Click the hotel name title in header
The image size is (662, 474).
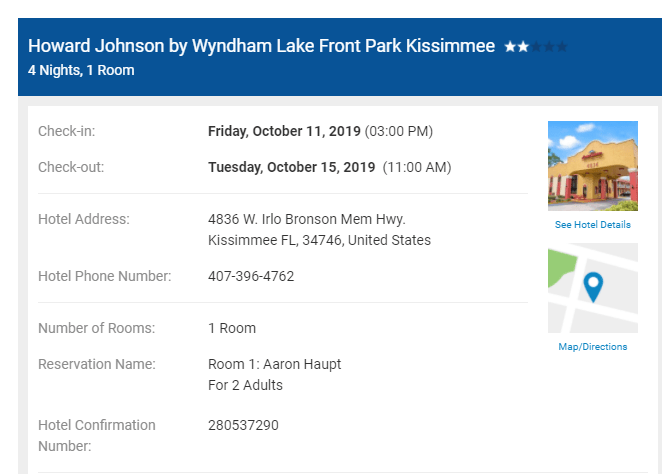click(x=261, y=46)
